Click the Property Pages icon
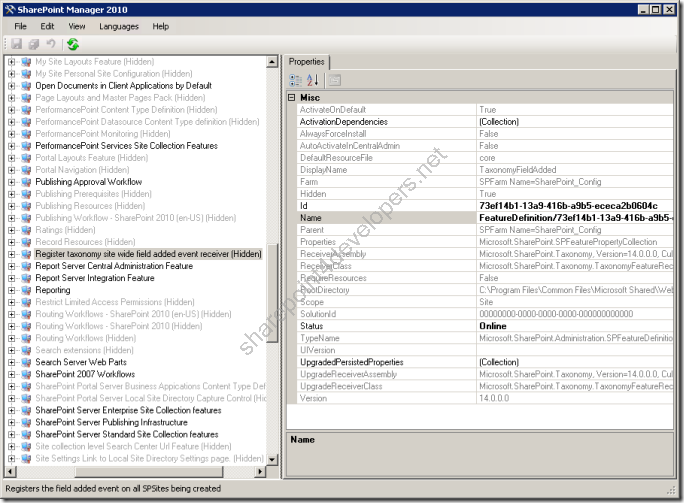 tap(335, 80)
